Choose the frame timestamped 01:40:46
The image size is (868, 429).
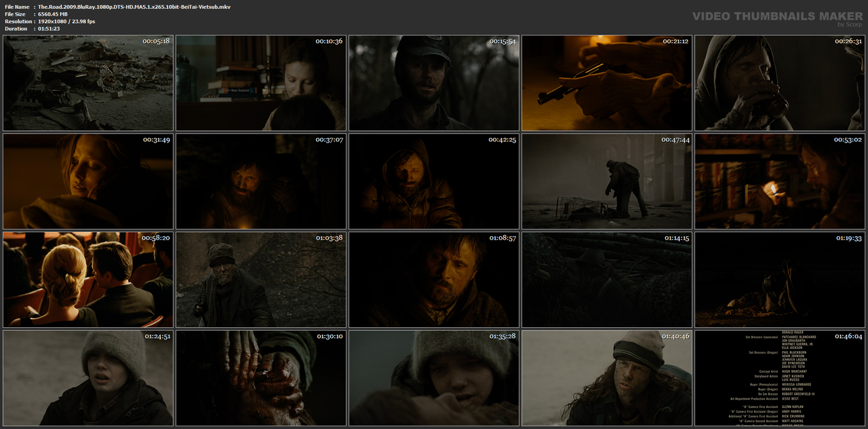click(607, 378)
